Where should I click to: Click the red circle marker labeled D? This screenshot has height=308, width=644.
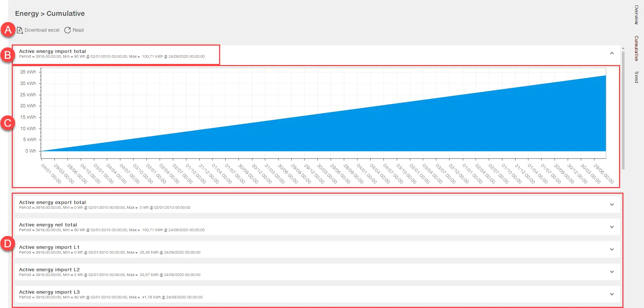7,244
